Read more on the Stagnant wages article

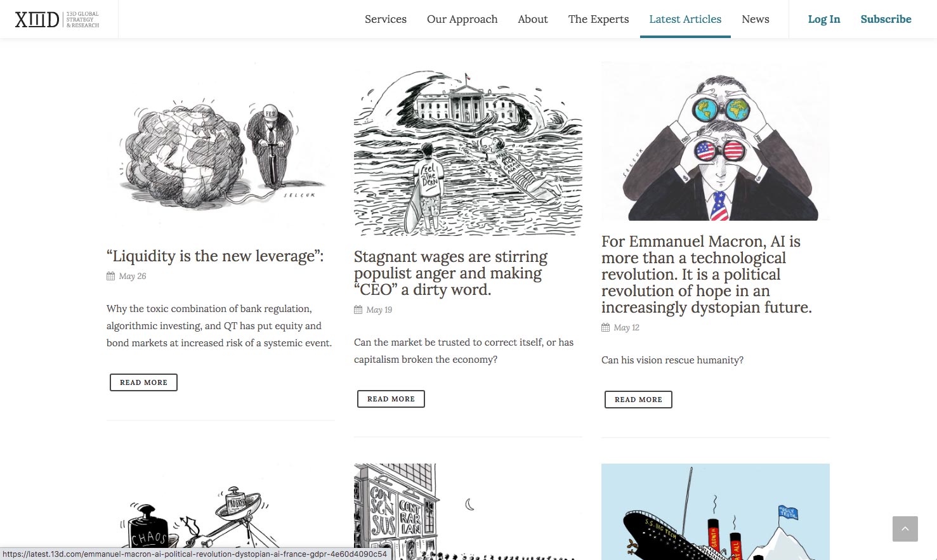pos(391,399)
